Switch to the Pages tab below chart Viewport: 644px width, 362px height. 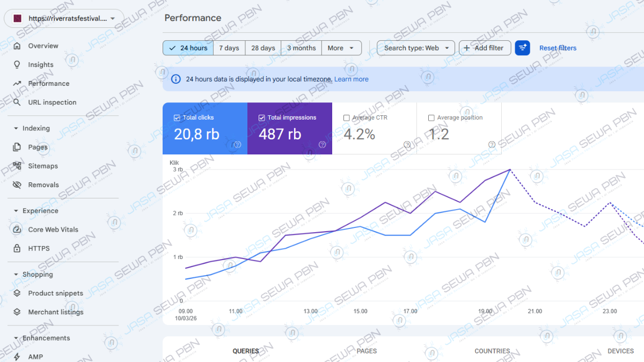tap(367, 351)
